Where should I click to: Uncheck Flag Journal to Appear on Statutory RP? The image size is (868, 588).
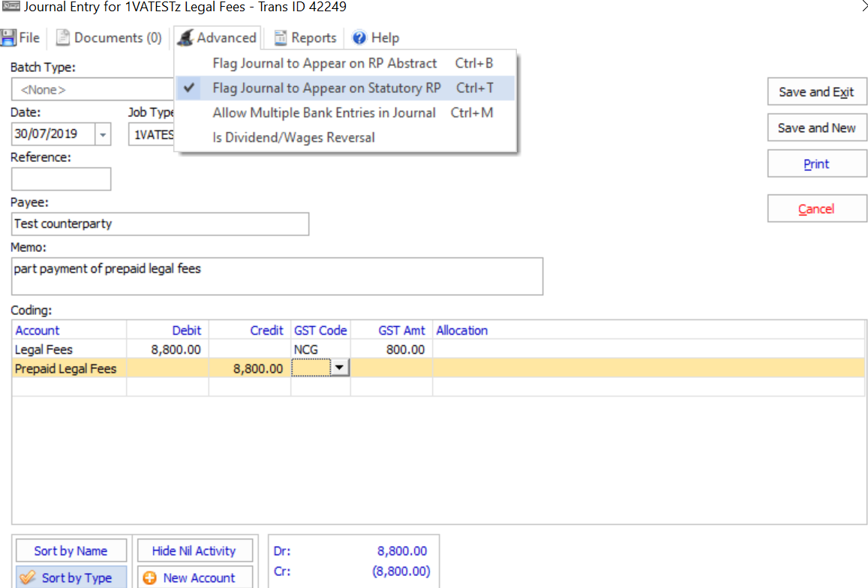326,88
